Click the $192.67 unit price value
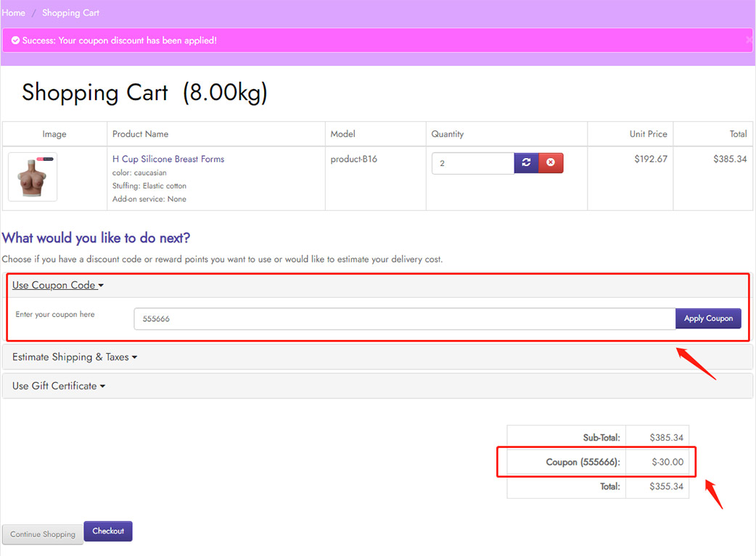756x556 pixels. (x=650, y=159)
